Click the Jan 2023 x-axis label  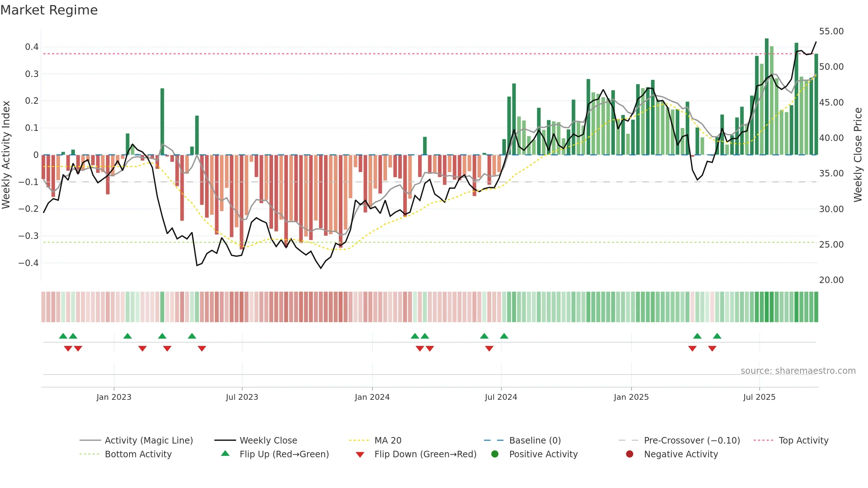(114, 397)
